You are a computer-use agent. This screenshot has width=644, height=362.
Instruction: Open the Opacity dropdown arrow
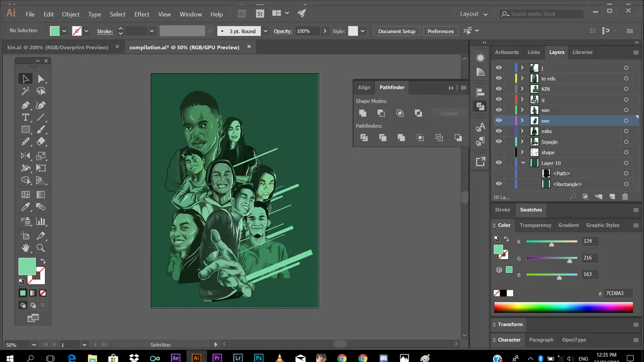[325, 31]
